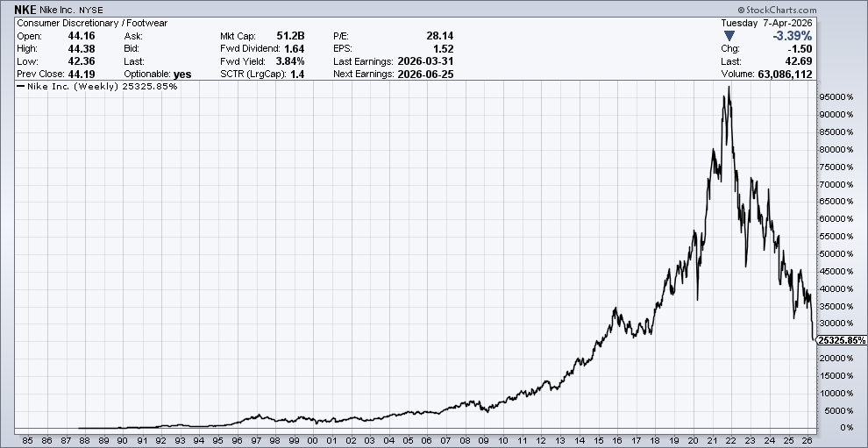Select the Consumer Discretionary / Footwear sector label
The width and height of the screenshot is (868, 448).
point(92,23)
